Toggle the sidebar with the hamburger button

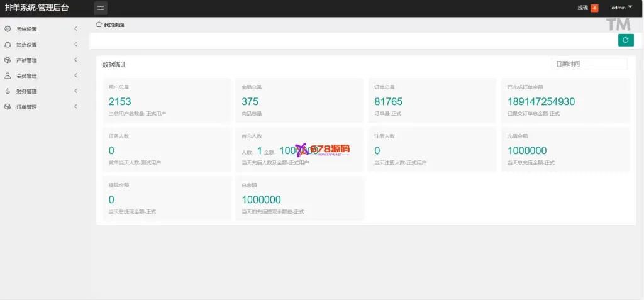[101, 8]
